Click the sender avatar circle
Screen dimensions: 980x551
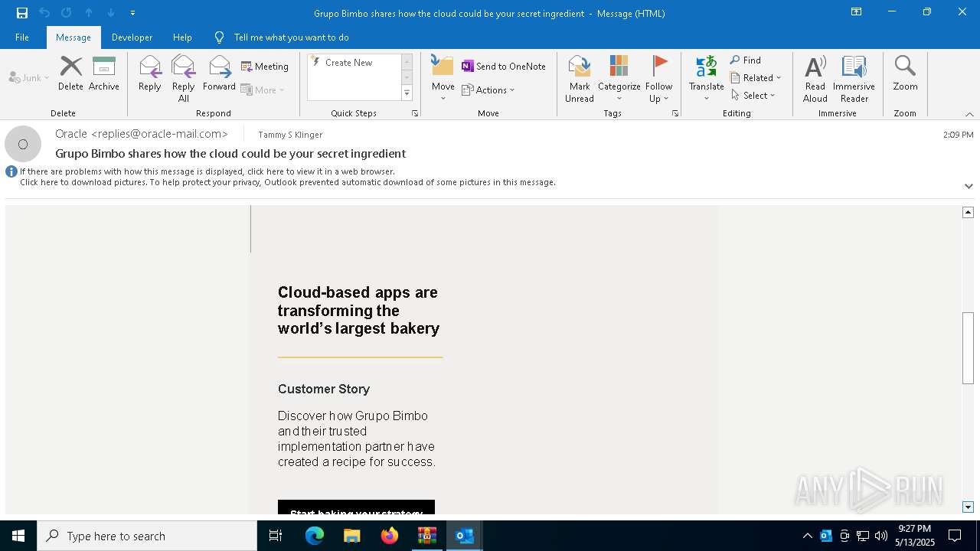tap(23, 144)
